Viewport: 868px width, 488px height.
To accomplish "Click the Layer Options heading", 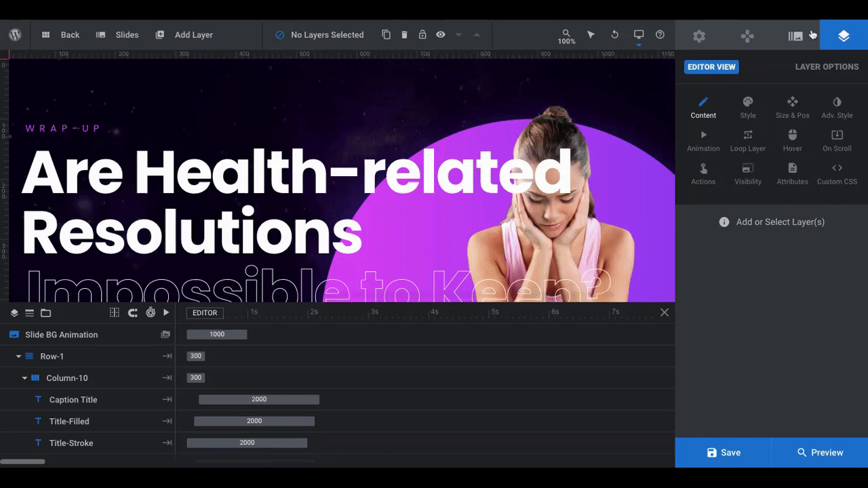I will tap(827, 67).
